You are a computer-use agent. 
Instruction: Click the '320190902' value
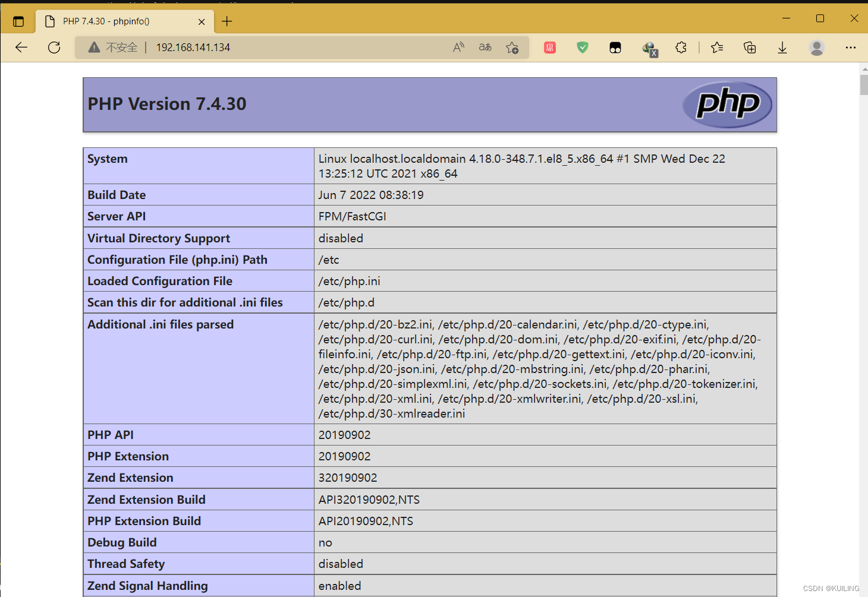pyautogui.click(x=348, y=478)
